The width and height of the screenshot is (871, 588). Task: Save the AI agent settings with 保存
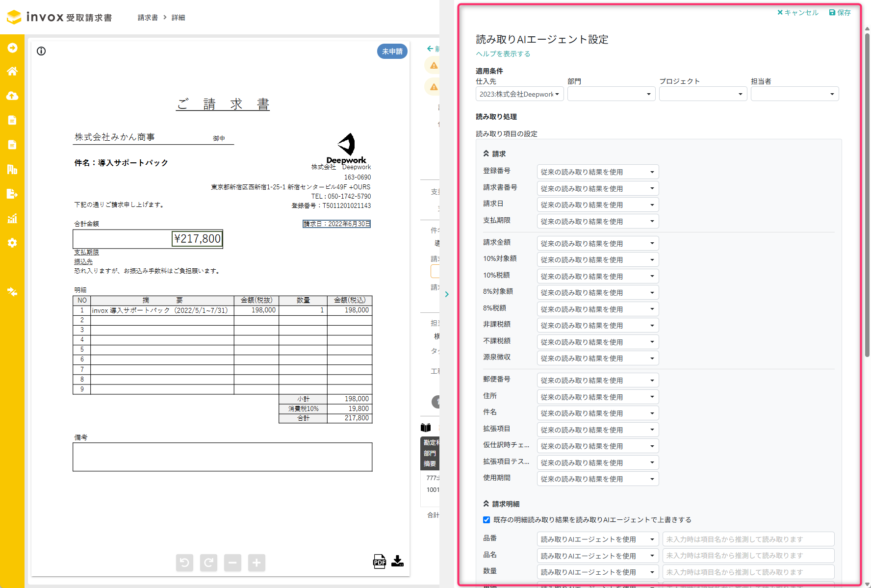(840, 12)
